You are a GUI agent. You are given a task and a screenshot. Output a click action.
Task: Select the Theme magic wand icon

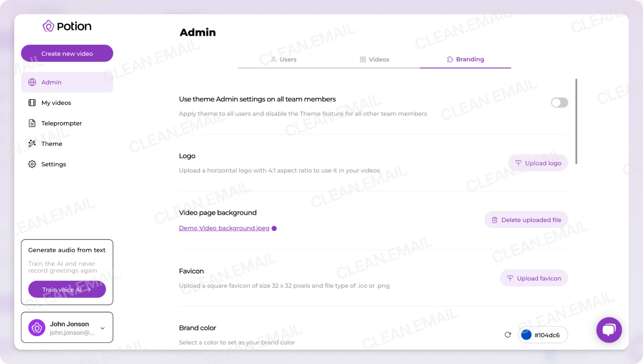32,143
